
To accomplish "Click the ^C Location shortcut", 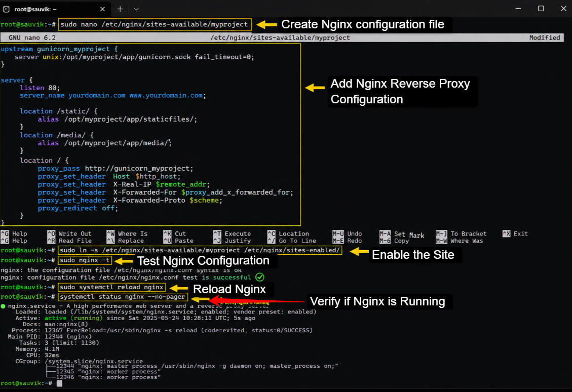I will [x=288, y=234].
